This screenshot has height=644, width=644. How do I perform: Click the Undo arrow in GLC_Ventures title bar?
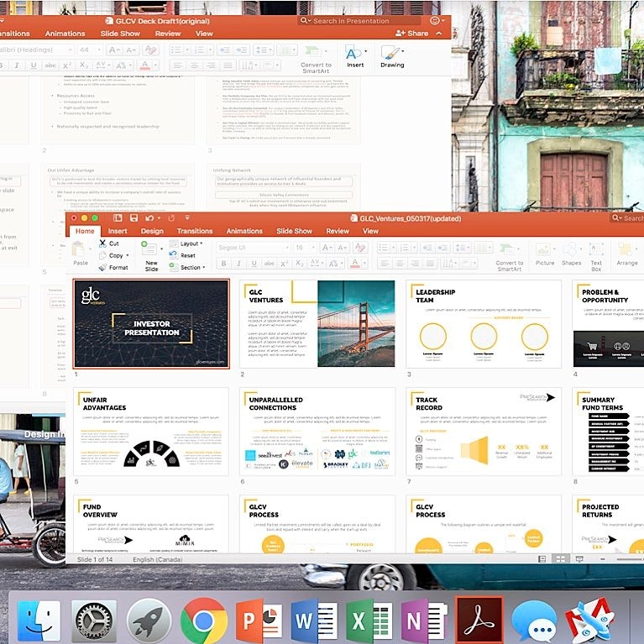tap(149, 218)
